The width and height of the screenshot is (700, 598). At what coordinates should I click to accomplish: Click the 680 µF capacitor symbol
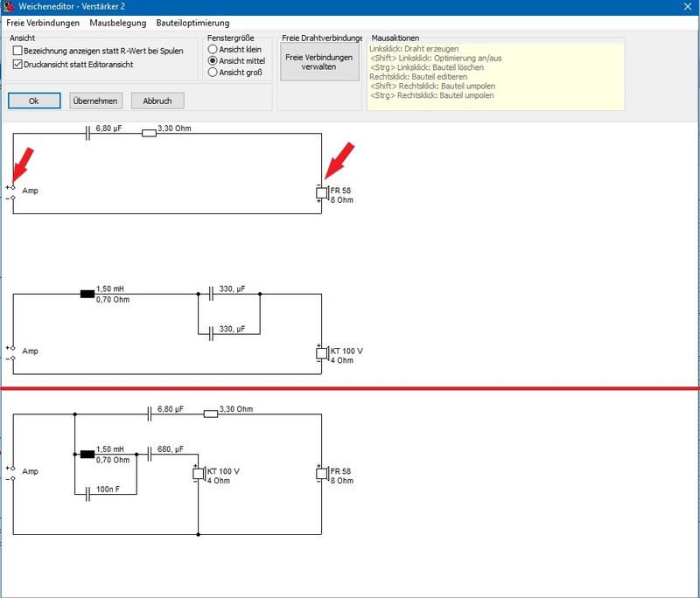pos(150,455)
